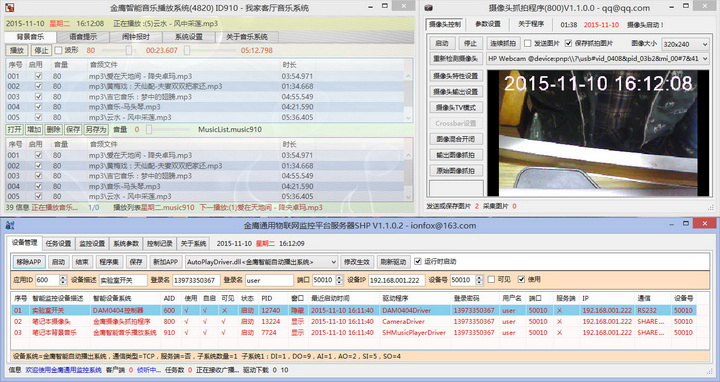The width and height of the screenshot is (720, 382).
Task: Open the HP Webcam device dropdown
Action: tap(597, 59)
